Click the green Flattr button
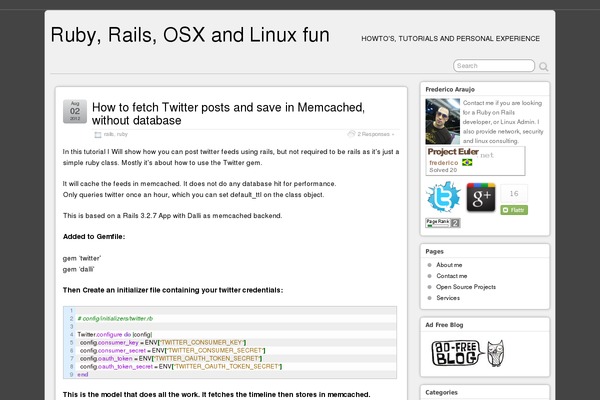This screenshot has height=400, width=600. tap(514, 210)
